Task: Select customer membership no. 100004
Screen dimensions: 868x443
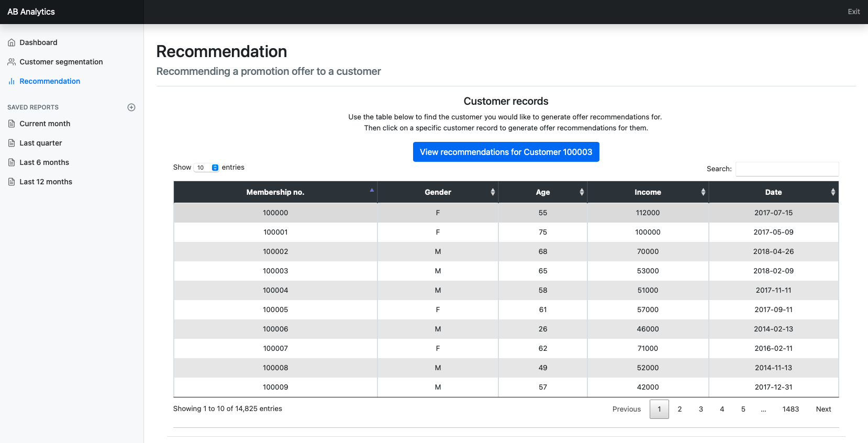Action: (x=275, y=290)
